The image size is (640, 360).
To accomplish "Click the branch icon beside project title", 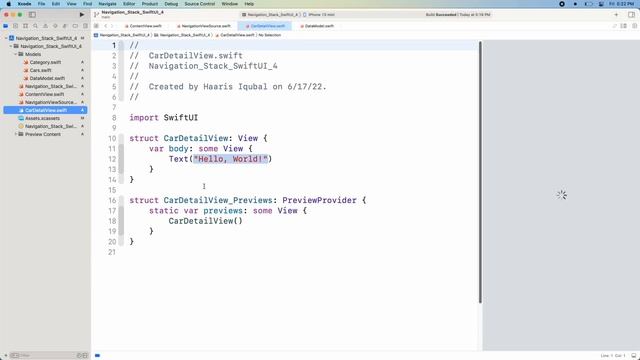I will tap(96, 15).
